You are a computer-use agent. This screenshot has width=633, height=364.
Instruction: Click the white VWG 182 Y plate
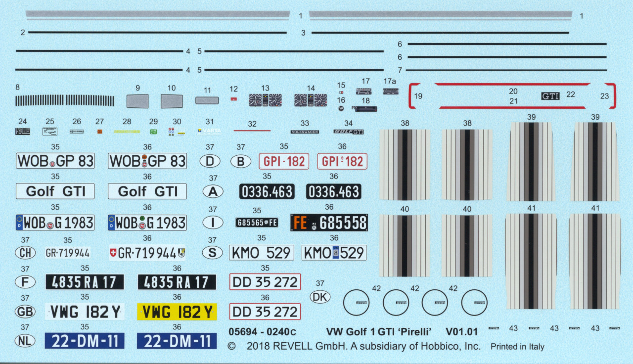[85, 312]
